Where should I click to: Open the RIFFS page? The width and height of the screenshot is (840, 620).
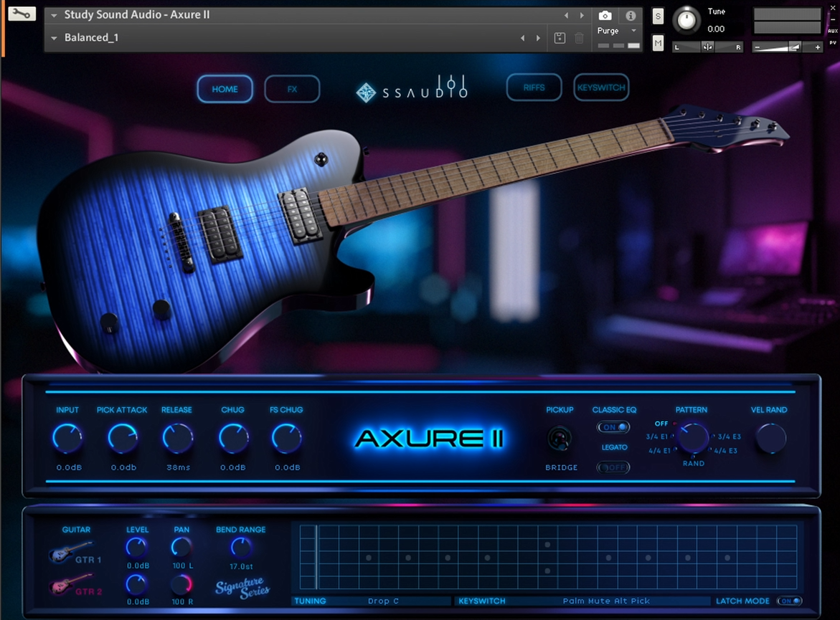pos(534,87)
